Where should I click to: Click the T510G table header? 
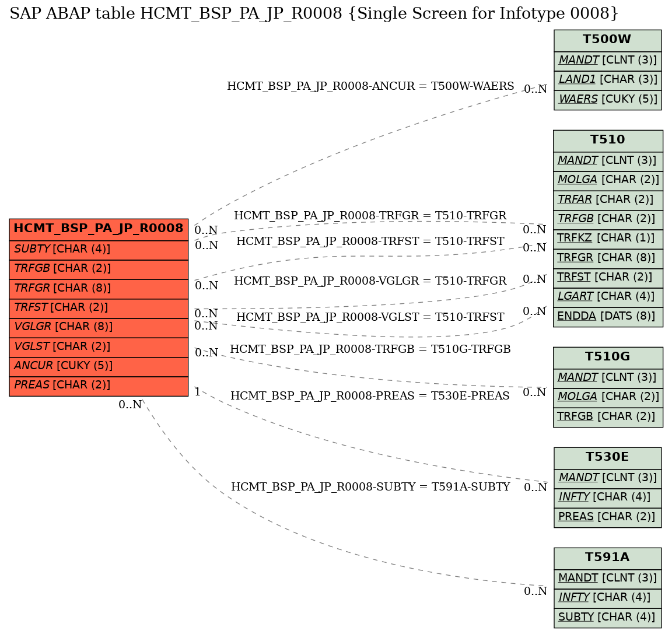608,358
